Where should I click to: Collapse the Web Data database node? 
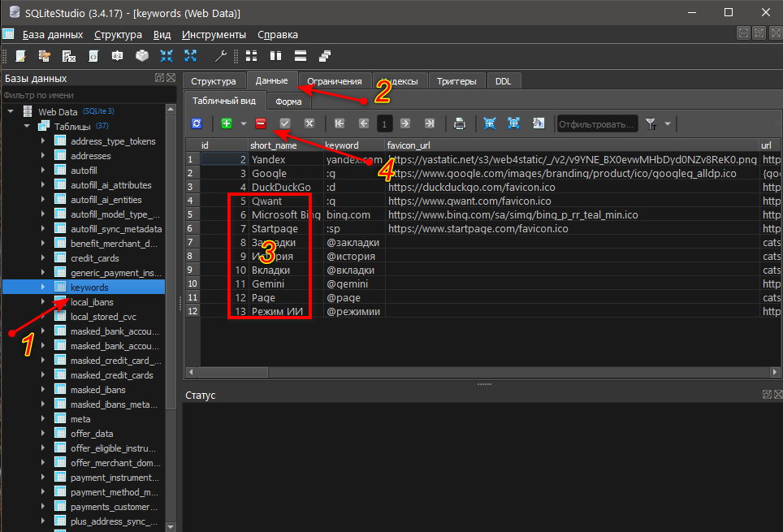[x=11, y=111]
